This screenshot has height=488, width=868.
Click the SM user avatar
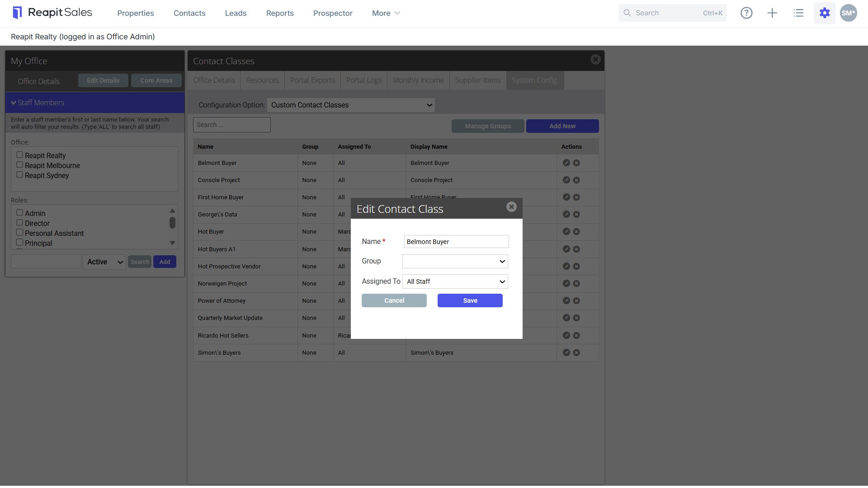pos(849,13)
